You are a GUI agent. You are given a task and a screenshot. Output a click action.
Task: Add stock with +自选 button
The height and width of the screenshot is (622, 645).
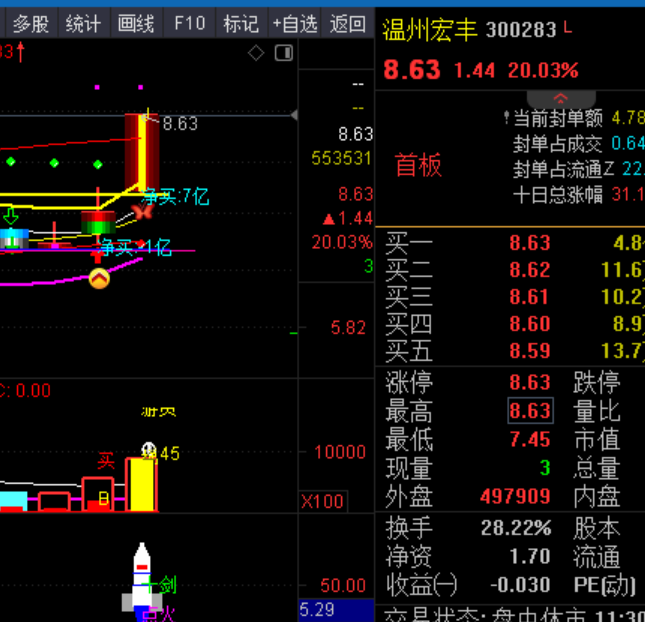tap(295, 24)
